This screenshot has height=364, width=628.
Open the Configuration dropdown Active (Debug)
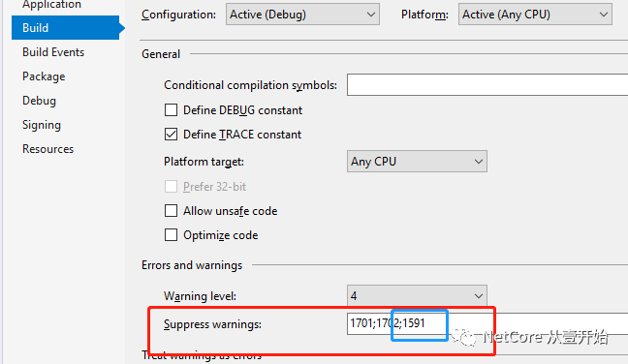point(302,15)
